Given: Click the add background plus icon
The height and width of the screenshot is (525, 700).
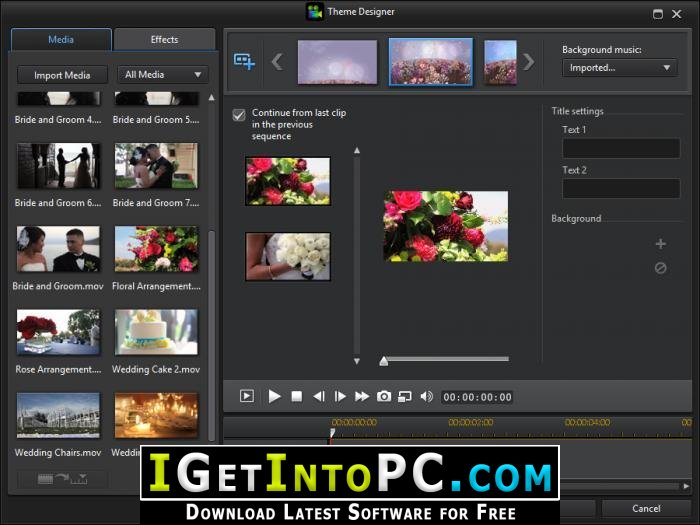Looking at the screenshot, I should pos(661,244).
